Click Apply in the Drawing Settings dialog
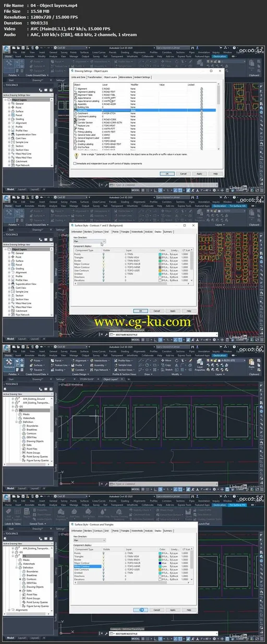The height and width of the screenshot is (644, 267). [199, 173]
